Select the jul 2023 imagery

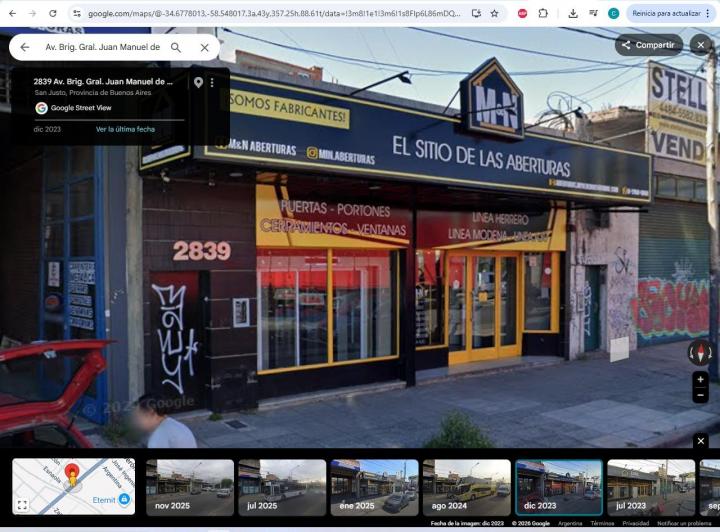(651, 487)
